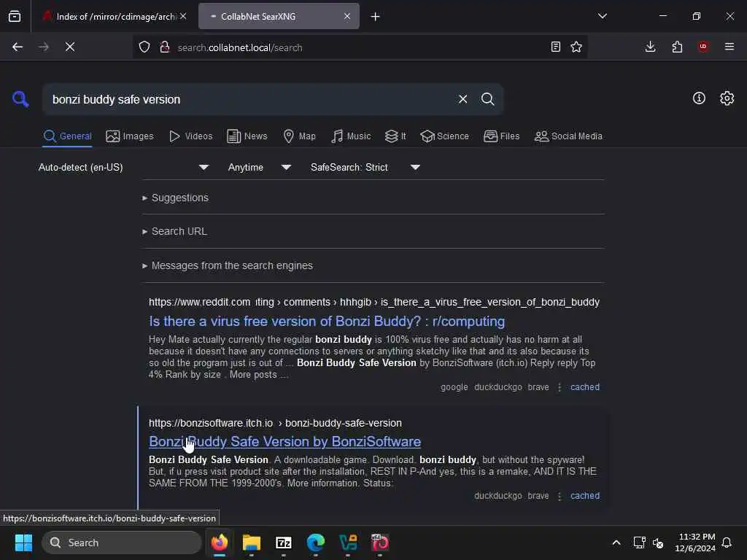Click the site security padlock icon
The height and width of the screenshot is (560, 747).
click(165, 47)
